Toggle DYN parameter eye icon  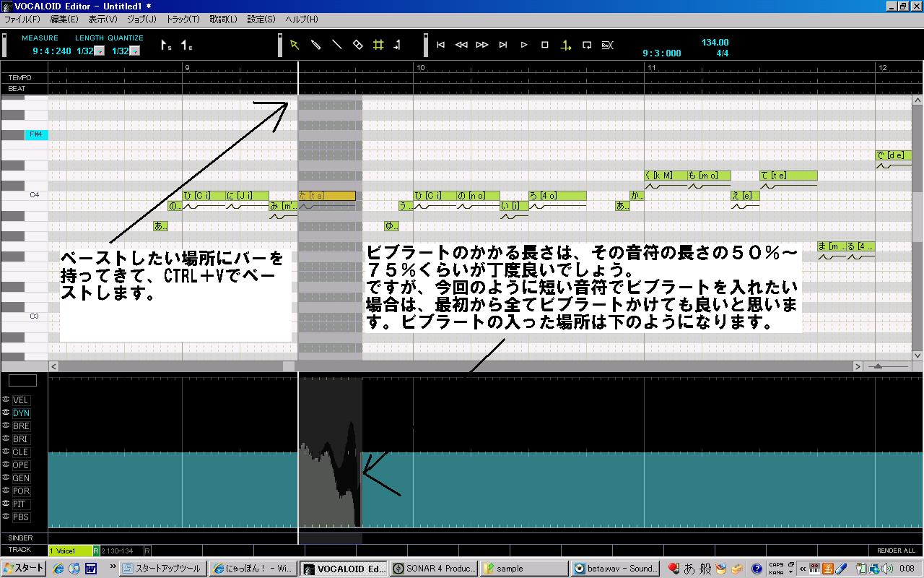[6, 413]
